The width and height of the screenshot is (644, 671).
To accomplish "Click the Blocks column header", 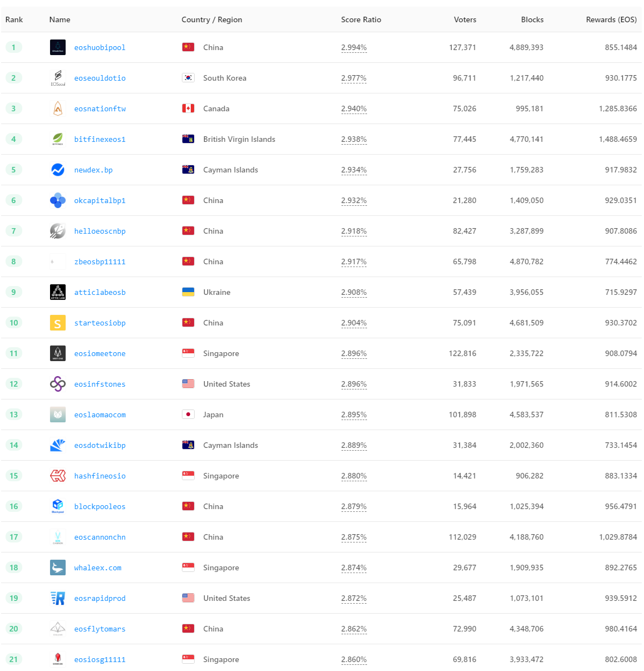I will [x=532, y=19].
